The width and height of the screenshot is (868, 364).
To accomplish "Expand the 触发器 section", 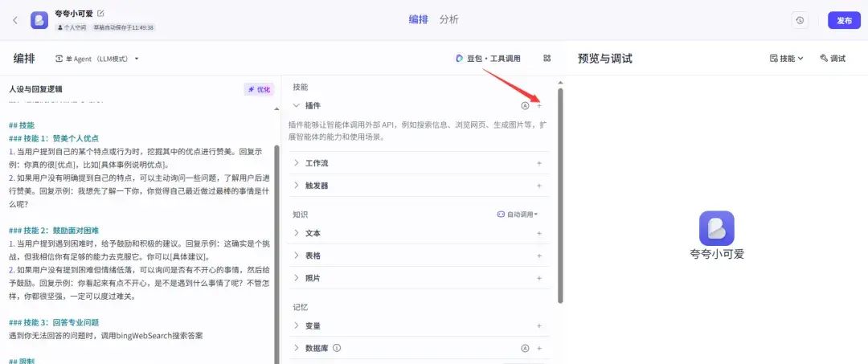I will tap(297, 186).
